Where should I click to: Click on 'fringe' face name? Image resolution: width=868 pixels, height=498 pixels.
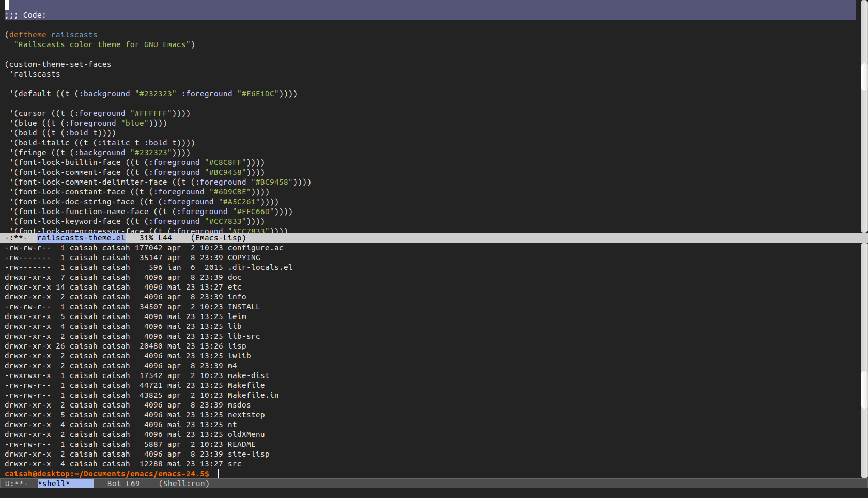33,153
